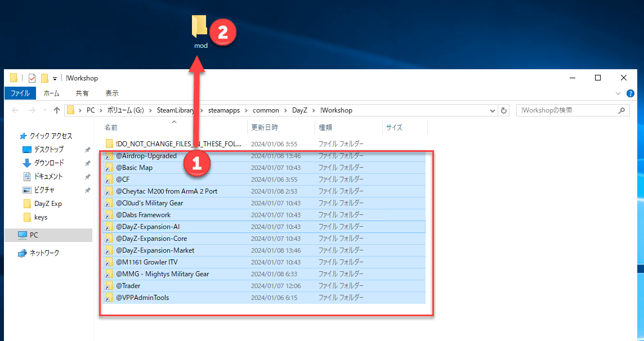
Task: Select @Cl0ud's Military Gear folder
Action: [x=263, y=203]
